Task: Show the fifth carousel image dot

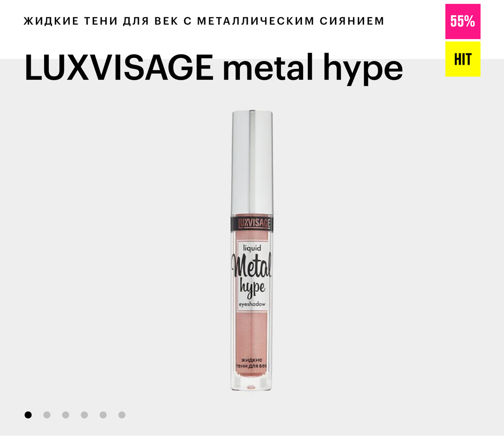Action: click(103, 415)
